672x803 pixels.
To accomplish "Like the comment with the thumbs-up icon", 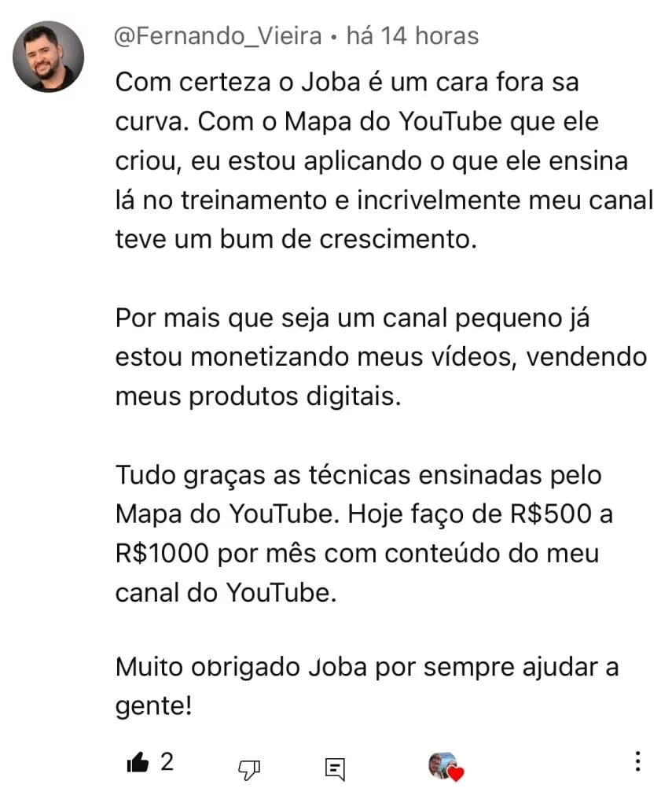I will point(138,763).
